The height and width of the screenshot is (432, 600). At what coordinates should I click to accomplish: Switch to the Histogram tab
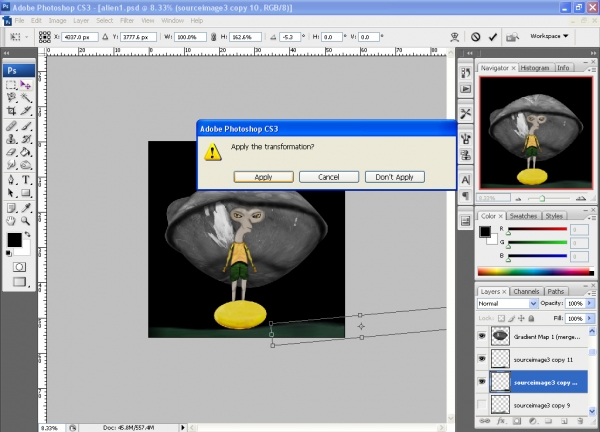click(535, 68)
